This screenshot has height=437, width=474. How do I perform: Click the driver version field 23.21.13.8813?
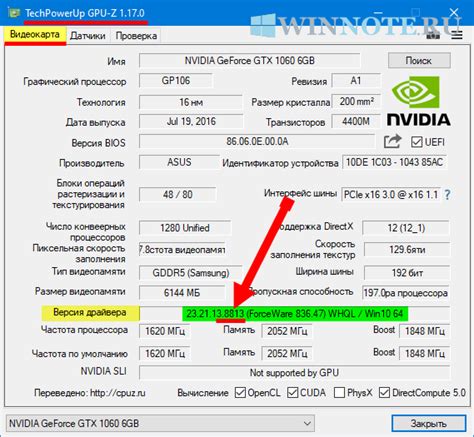(x=295, y=314)
